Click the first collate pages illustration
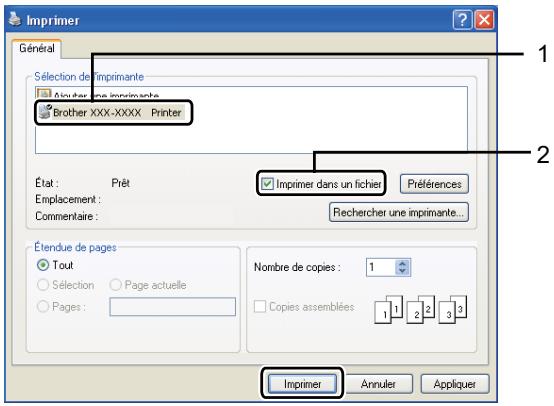 [389, 310]
